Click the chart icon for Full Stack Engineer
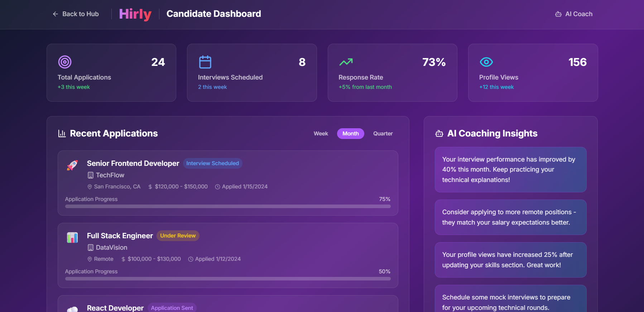This screenshot has width=644, height=312. pos(72,237)
